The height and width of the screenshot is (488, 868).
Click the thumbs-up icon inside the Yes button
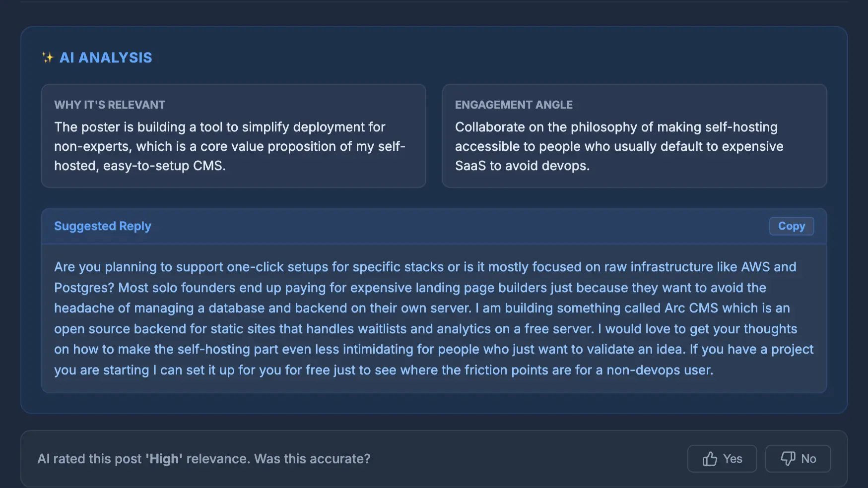point(711,459)
